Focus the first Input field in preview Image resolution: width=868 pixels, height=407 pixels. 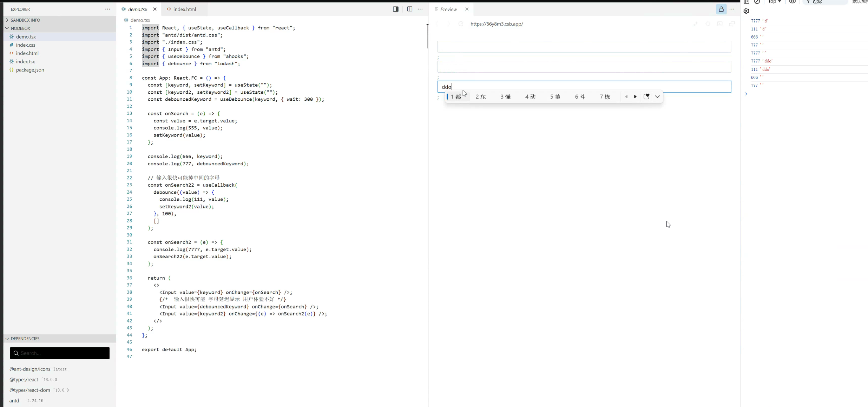pyautogui.click(x=584, y=47)
